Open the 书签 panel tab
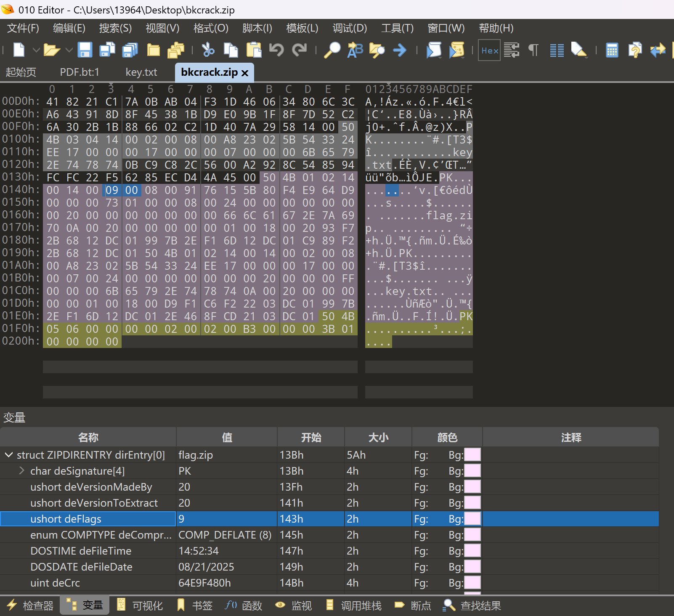 coord(194,605)
